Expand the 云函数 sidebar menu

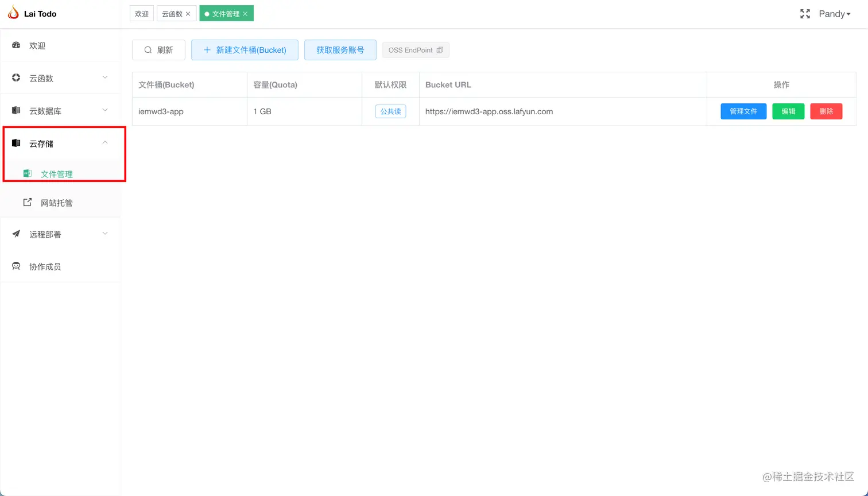[60, 78]
